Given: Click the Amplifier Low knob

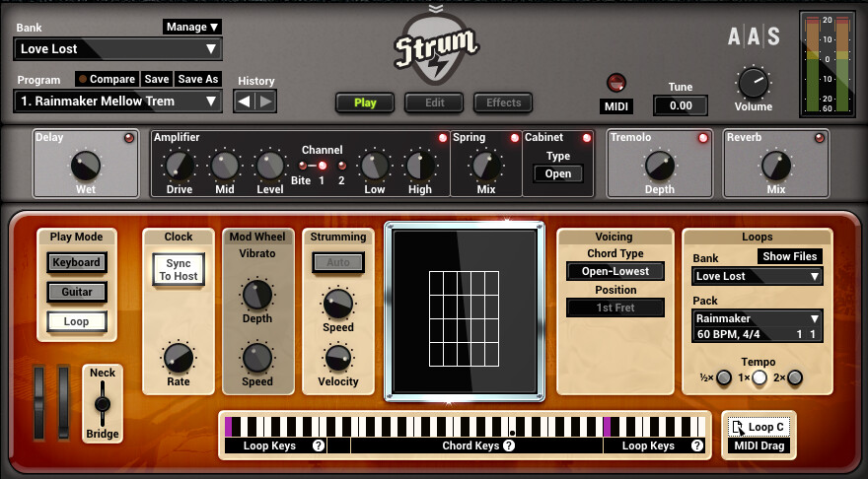Looking at the screenshot, I should click(374, 165).
